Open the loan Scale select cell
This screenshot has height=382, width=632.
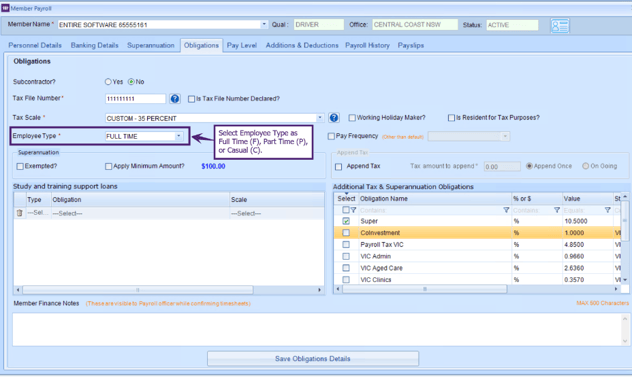tap(276, 213)
